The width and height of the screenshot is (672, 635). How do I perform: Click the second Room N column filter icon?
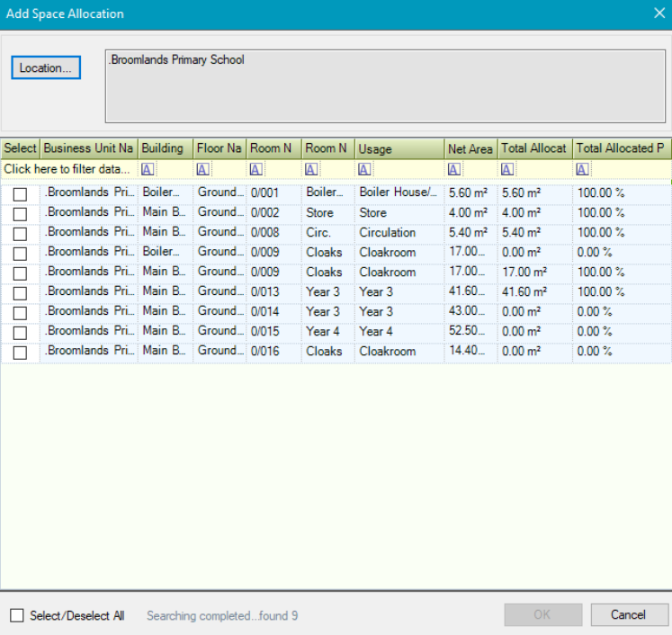pos(311,169)
